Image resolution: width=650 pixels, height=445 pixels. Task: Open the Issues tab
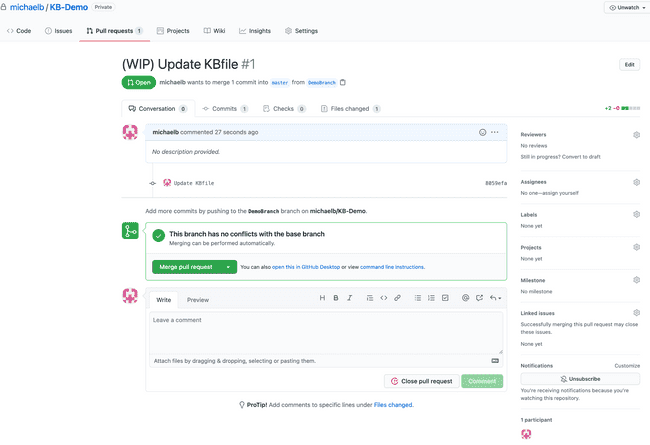pyautogui.click(x=58, y=31)
